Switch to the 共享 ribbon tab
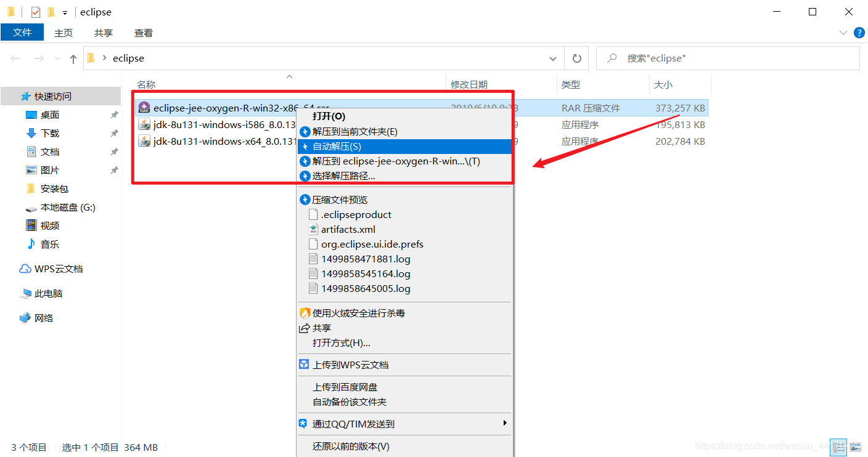 tap(104, 33)
